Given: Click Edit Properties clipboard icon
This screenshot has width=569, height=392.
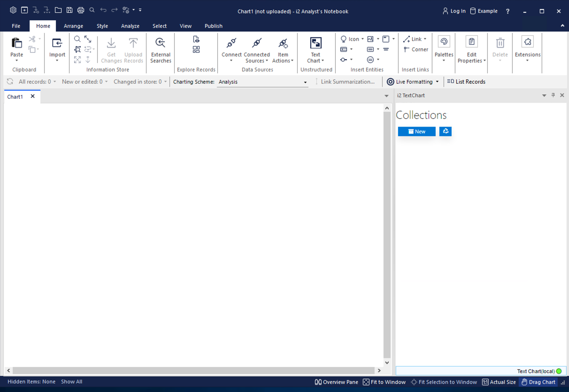Looking at the screenshot, I should click(x=472, y=42).
